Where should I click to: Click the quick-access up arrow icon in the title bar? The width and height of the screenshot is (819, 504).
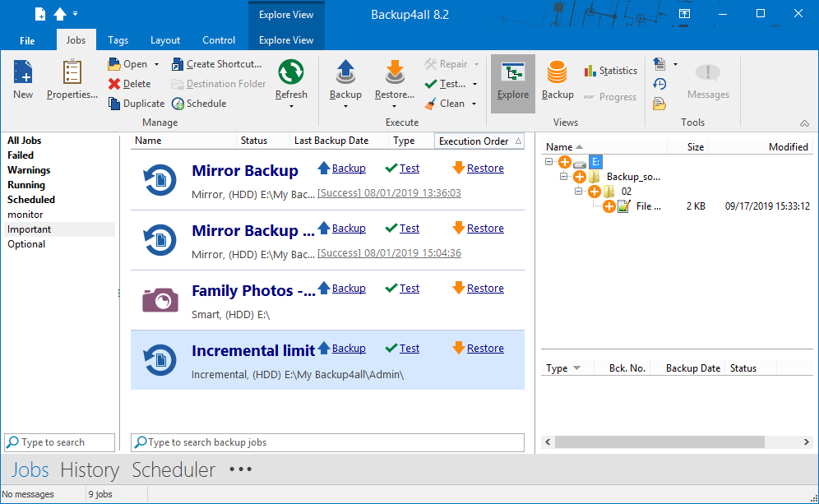60,14
